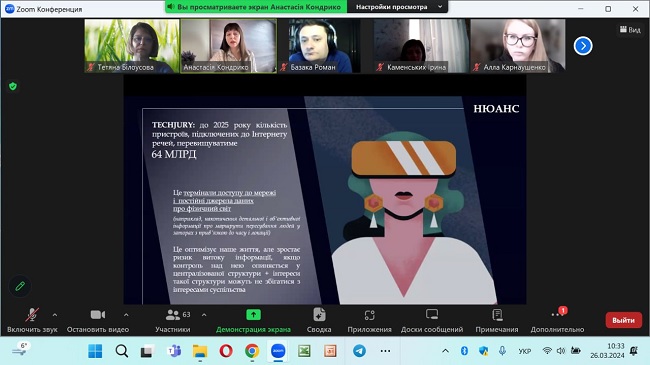Expand audio options chevron next to microphone
Viewport: 650px width, 365px height.
(55, 315)
